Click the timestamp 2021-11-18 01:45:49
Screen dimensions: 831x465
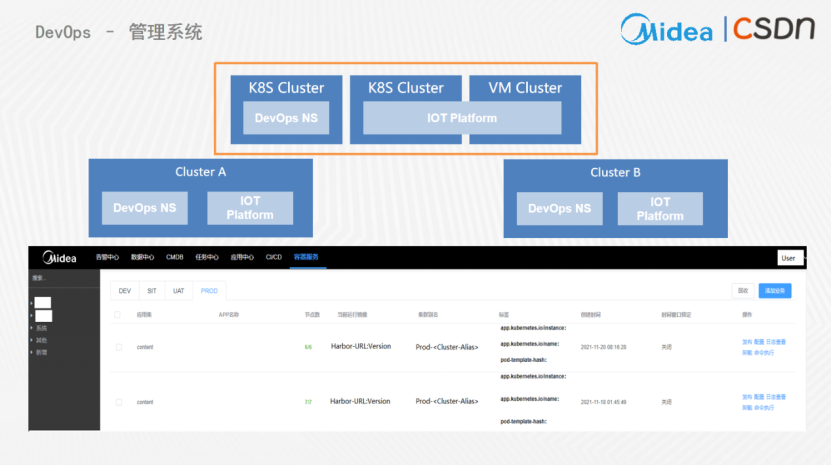pos(603,402)
